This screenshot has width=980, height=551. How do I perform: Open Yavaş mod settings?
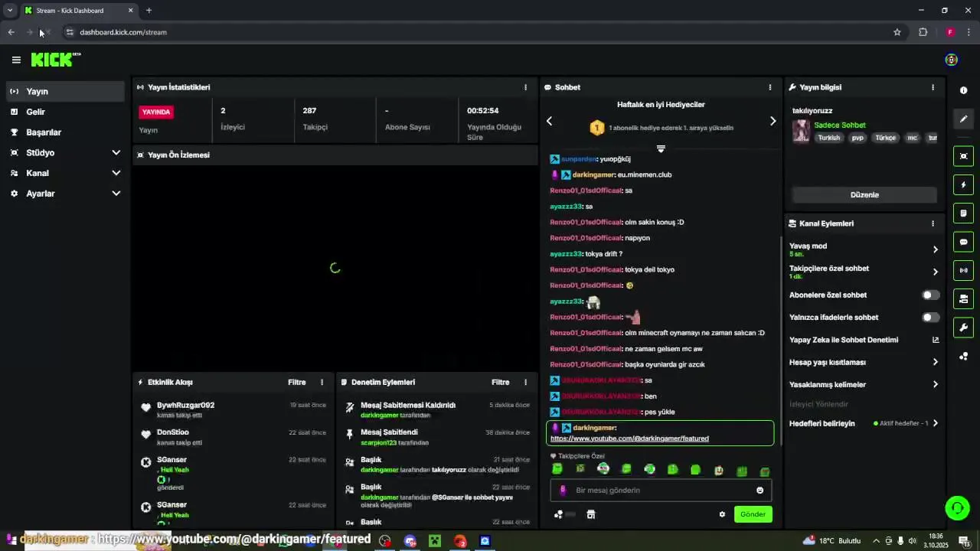(863, 249)
